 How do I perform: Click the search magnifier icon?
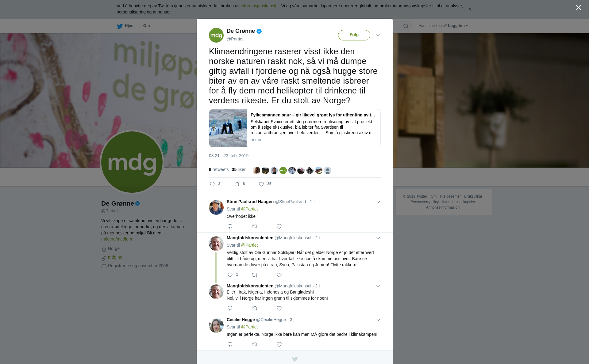(x=406, y=26)
